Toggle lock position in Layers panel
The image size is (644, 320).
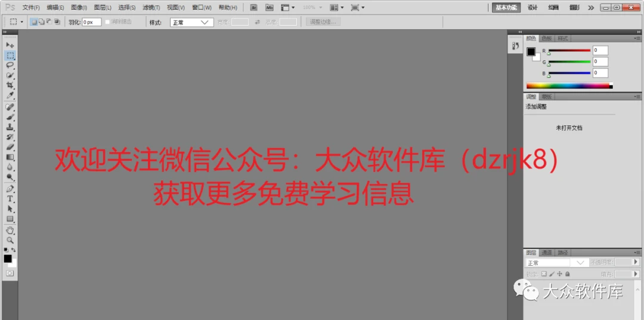(x=559, y=274)
